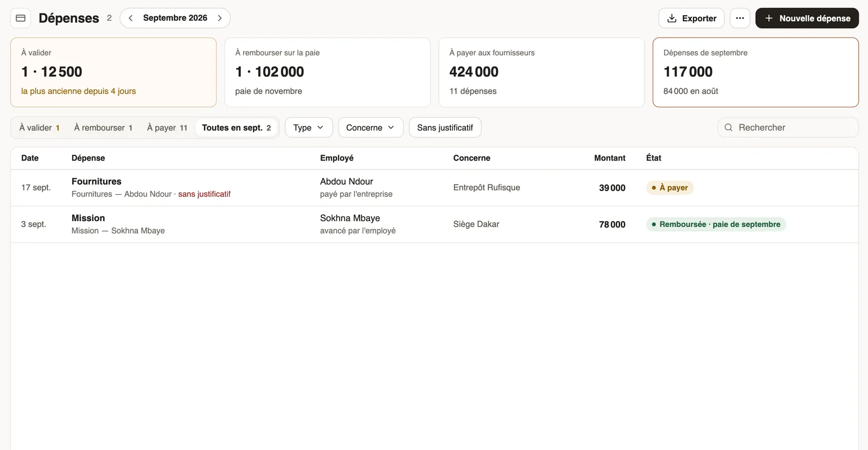Switch to Toutes en sept. tab

pos(237,127)
